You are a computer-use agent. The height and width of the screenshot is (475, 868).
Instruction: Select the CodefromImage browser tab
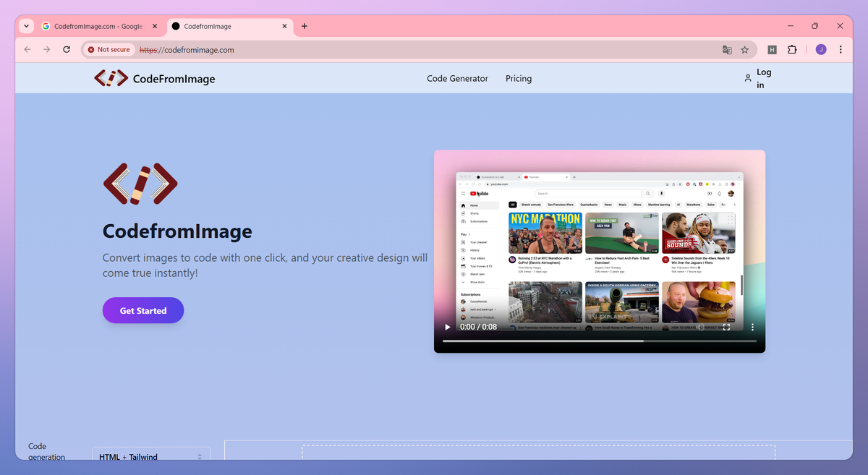(x=230, y=26)
